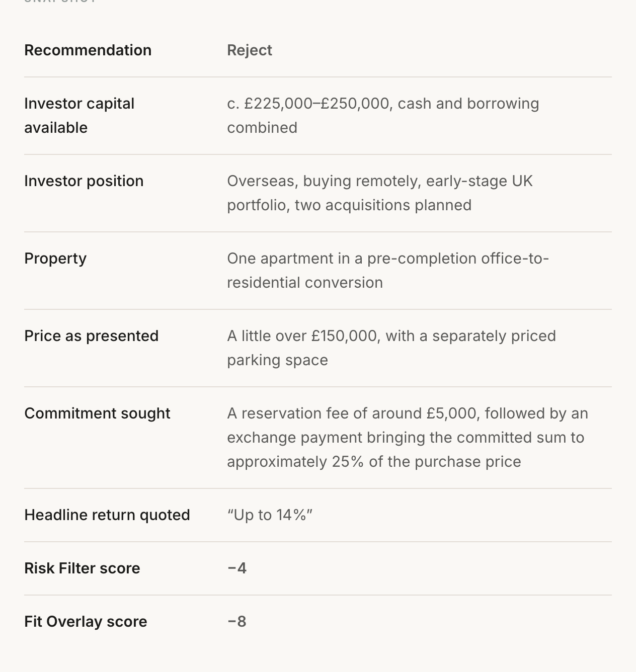Select the office-to-residential conversion description
The height and width of the screenshot is (672, 636).
[388, 271]
